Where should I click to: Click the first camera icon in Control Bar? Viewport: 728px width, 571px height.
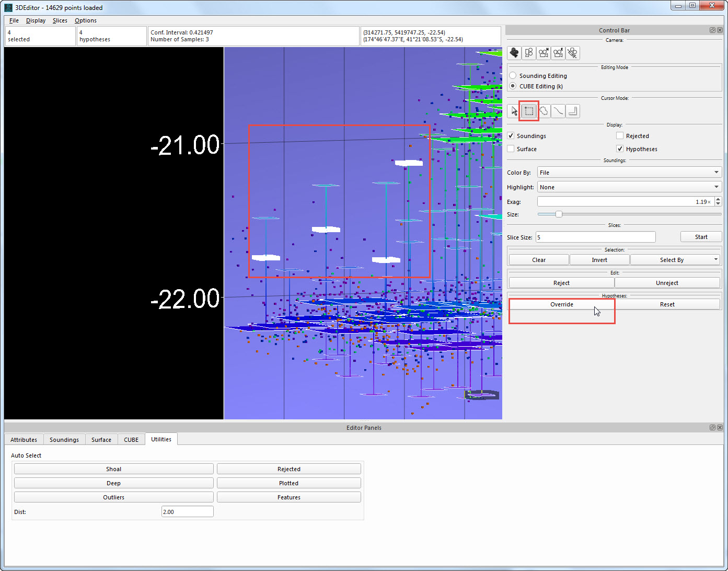514,53
